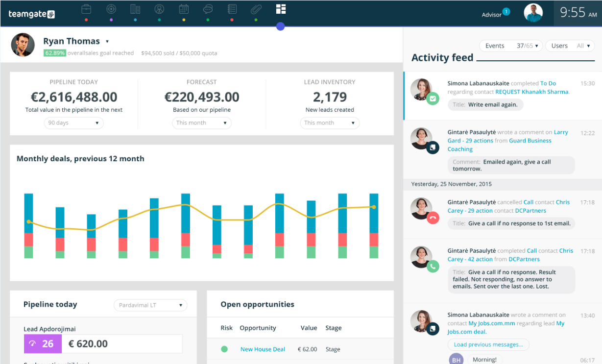Open the companies buildings icon in top bar
Image resolution: width=602 pixels, height=364 pixels.
pyautogui.click(x=135, y=9)
